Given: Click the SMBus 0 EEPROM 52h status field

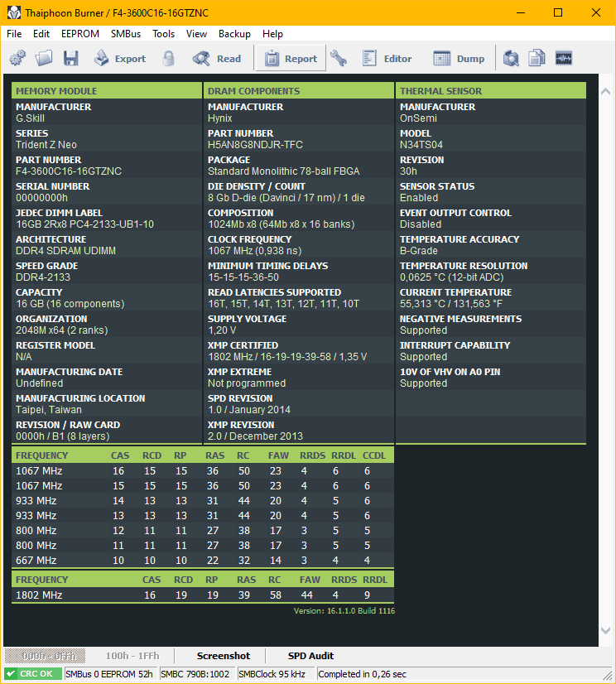Looking at the screenshot, I should click(110, 674).
